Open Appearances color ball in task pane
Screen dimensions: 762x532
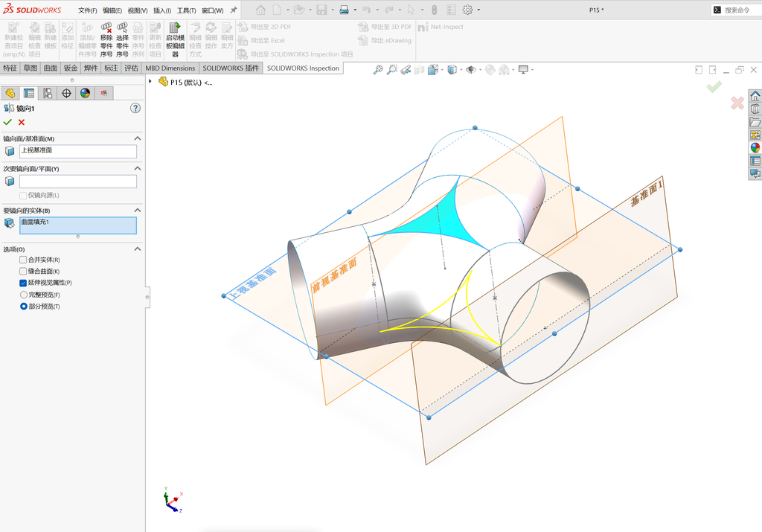click(755, 148)
